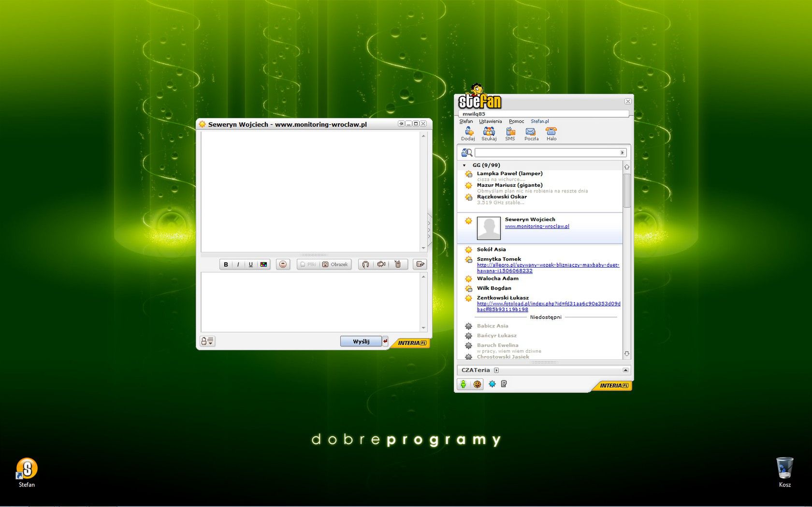The image size is (812, 507).
Task: Select contact Lampka Paweł (lamper)
Action: coord(509,173)
